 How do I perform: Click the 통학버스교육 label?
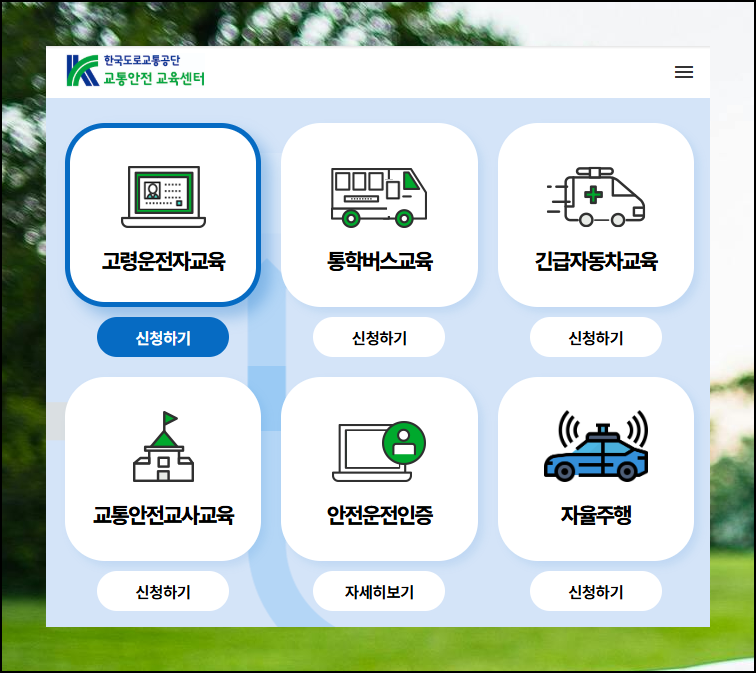(379, 261)
